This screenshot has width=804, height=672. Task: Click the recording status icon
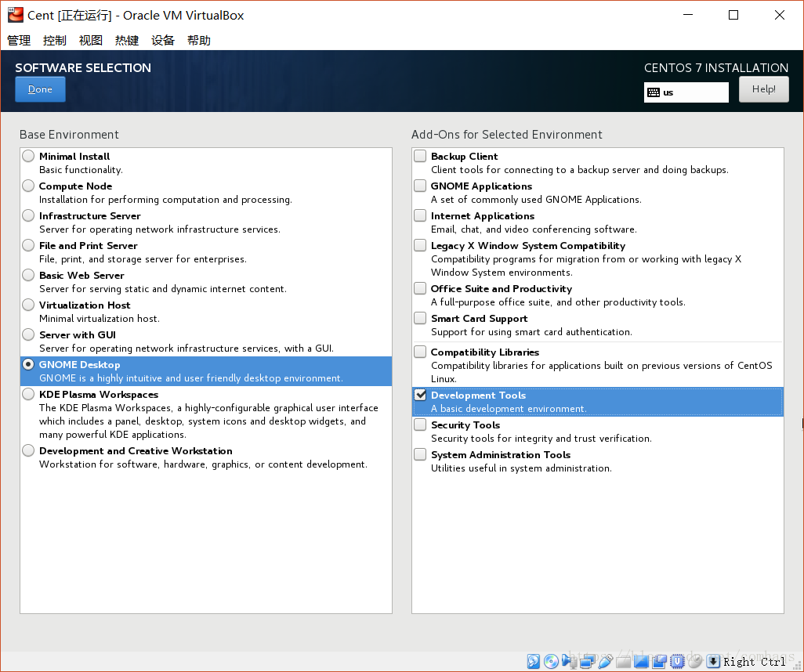coord(659,661)
